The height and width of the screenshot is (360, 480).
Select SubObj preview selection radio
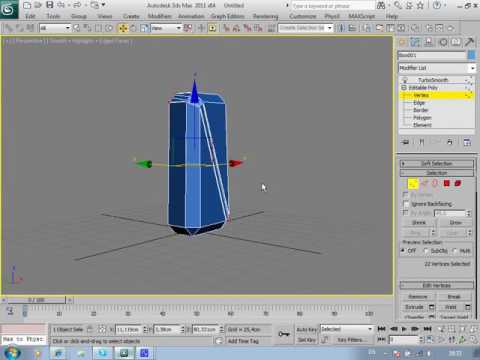click(x=426, y=250)
